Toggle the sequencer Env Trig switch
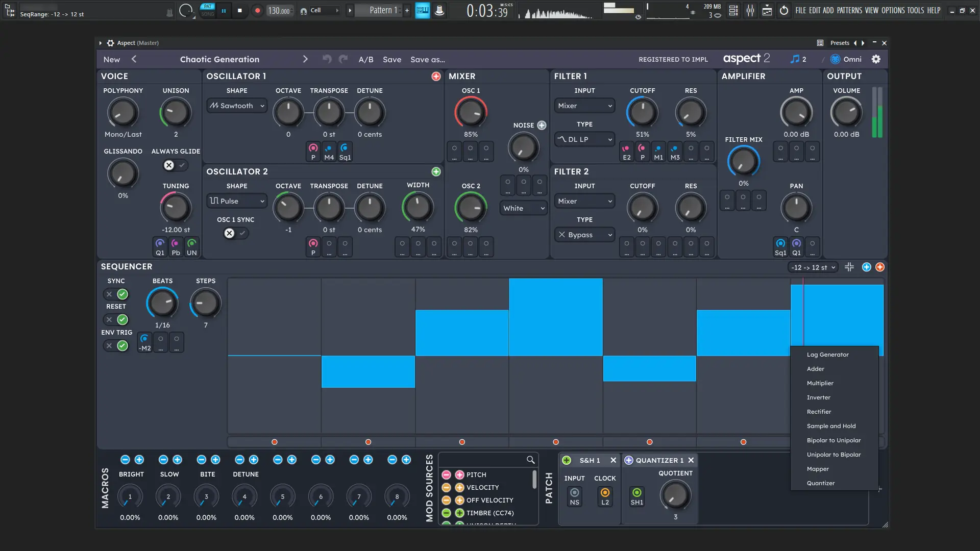The image size is (980, 551). click(116, 345)
